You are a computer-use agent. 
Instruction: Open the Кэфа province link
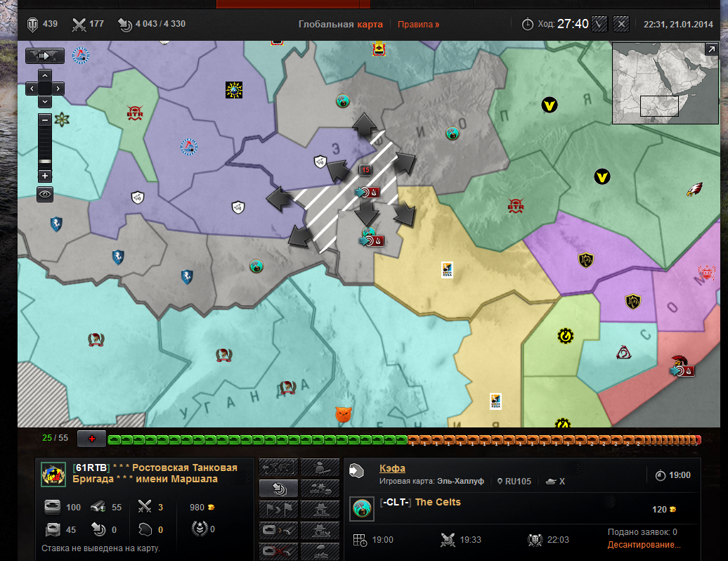point(392,468)
